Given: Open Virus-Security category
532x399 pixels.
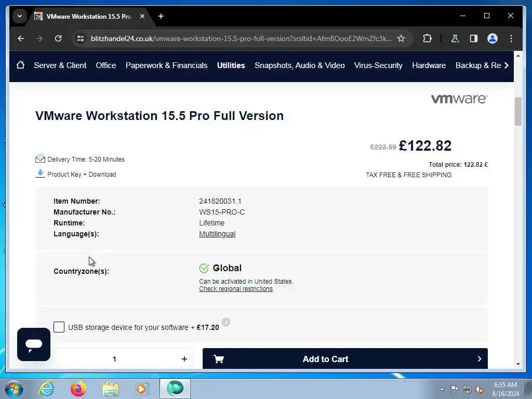Looking at the screenshot, I should [x=378, y=65].
